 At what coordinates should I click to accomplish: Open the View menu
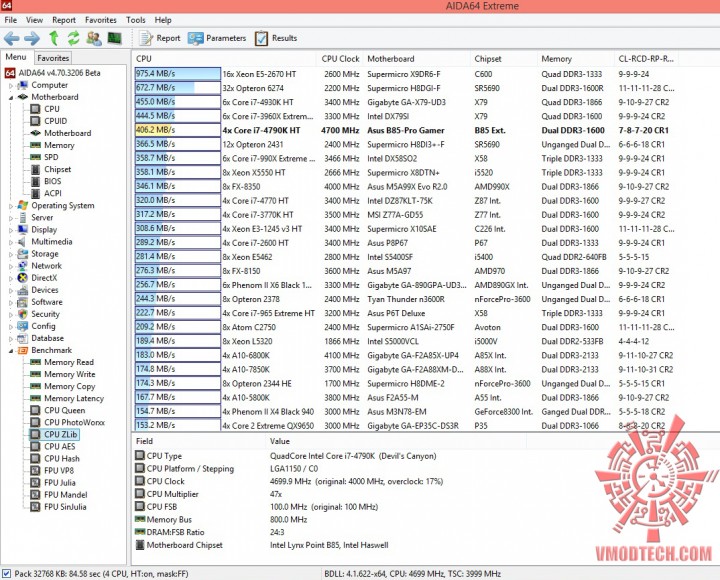coord(34,20)
